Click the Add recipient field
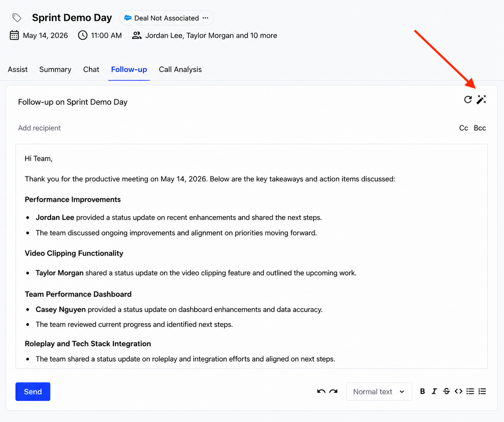 point(39,128)
